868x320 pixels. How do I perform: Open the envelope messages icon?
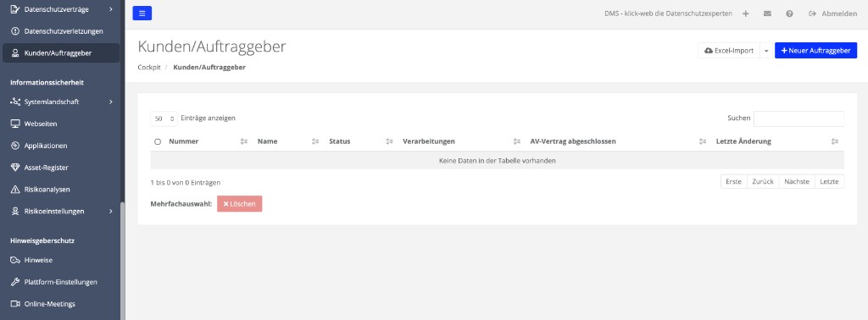click(767, 14)
